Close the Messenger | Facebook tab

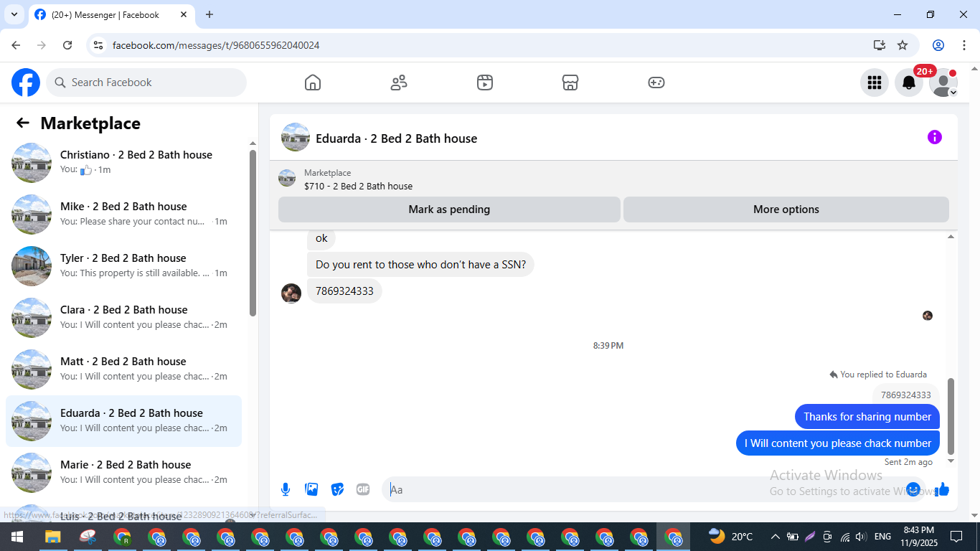pos(182,14)
